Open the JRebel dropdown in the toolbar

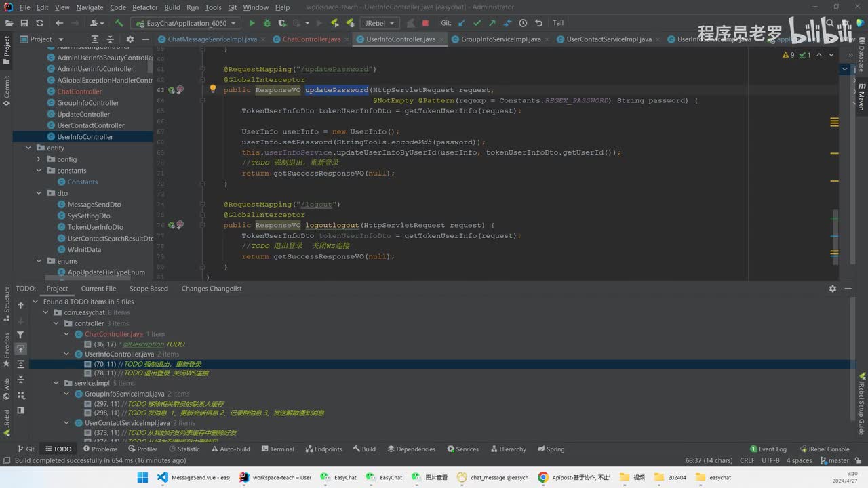380,23
